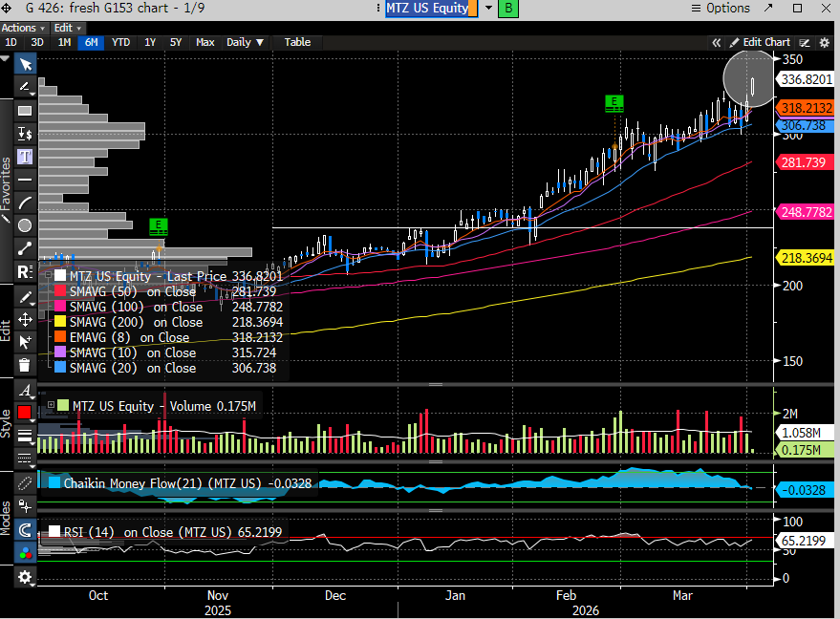This screenshot has width=840, height=619.
Task: Click the delete annotations trash icon
Action: click(x=25, y=364)
